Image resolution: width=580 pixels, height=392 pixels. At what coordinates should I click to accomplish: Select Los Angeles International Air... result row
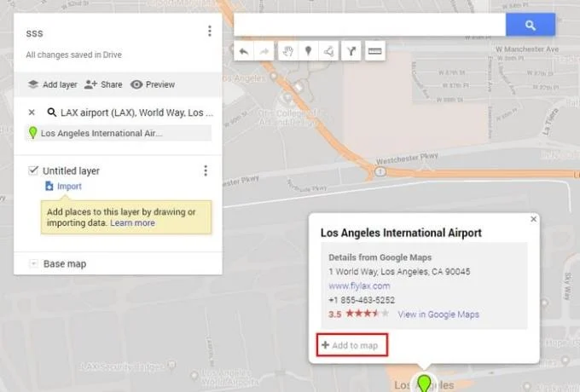[118, 133]
